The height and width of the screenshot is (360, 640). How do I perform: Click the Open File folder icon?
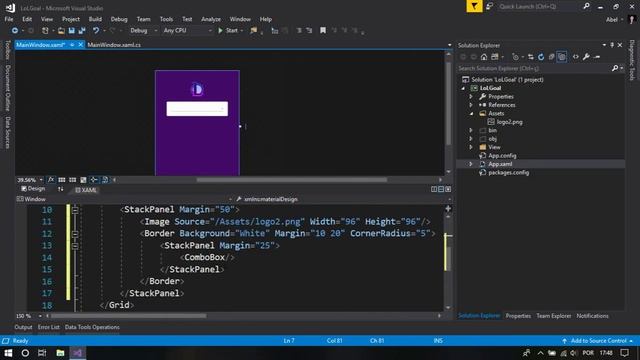pos(61,31)
